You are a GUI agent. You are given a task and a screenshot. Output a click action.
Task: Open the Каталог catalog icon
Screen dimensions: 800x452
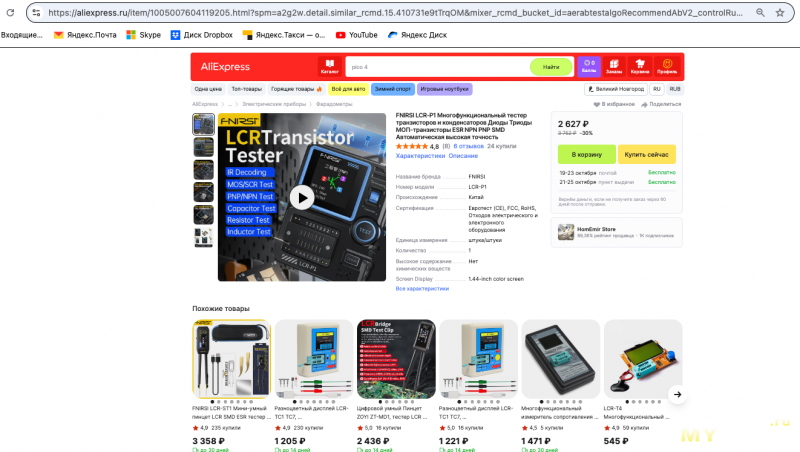(330, 67)
